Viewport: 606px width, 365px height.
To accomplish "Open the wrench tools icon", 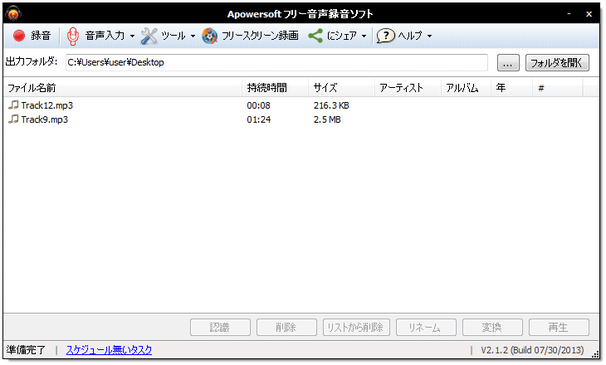I will [149, 36].
